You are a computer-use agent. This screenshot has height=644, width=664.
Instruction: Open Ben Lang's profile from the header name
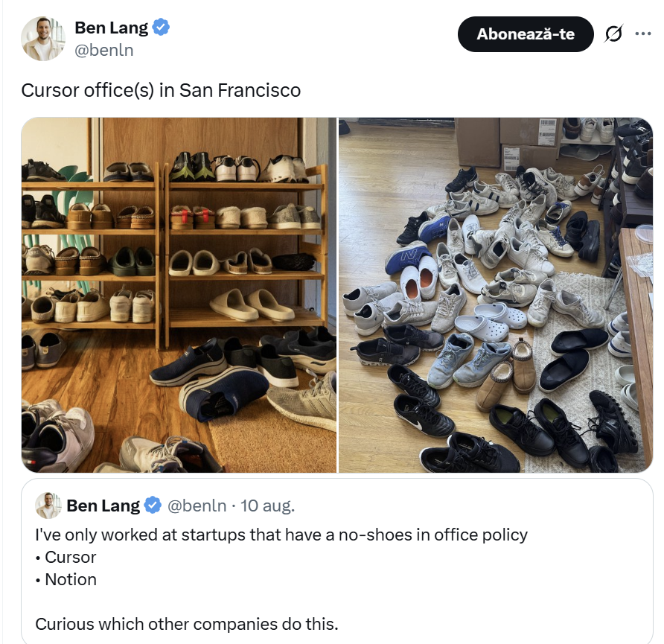(x=111, y=28)
